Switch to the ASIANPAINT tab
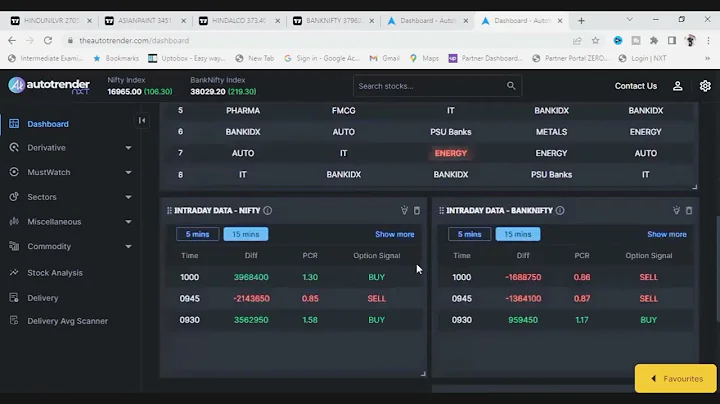Screen dimensions: 720x404 tap(145, 21)
